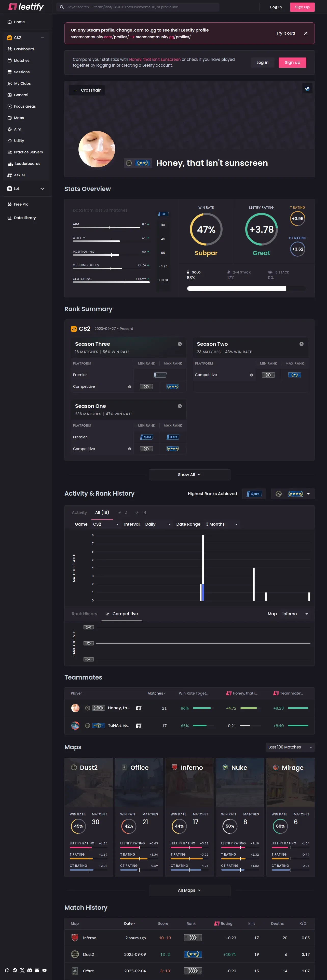Click the email envelope icon in footer
Image resolution: width=327 pixels, height=980 pixels.
(x=37, y=970)
